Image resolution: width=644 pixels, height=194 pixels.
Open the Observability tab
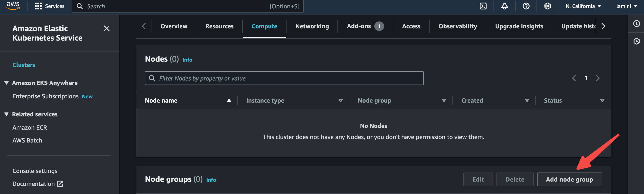pos(458,26)
